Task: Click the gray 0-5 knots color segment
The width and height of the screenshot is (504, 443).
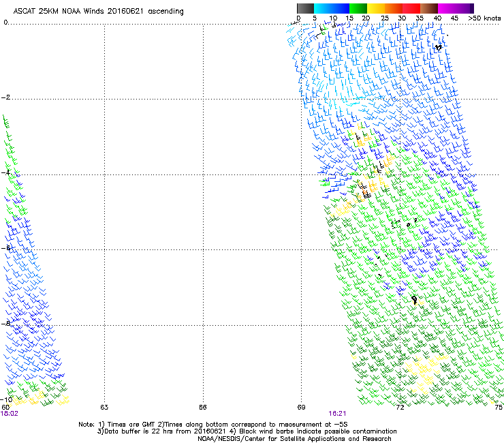Action: (x=305, y=8)
